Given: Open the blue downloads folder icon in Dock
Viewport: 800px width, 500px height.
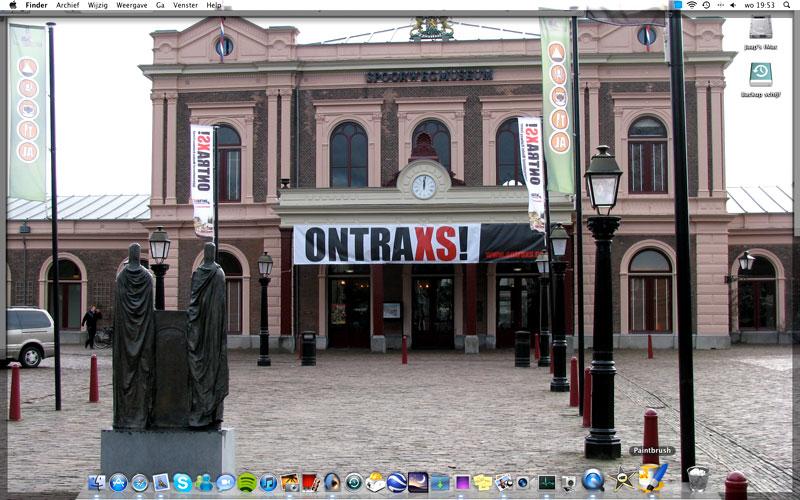Looking at the screenshot, I should pos(440,482).
